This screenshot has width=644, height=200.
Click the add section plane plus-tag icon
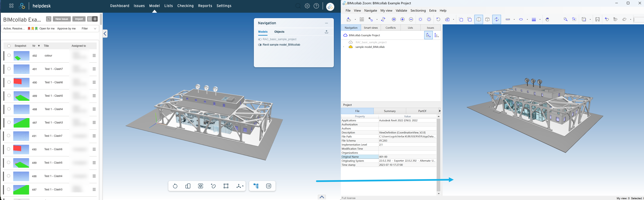[607, 19]
